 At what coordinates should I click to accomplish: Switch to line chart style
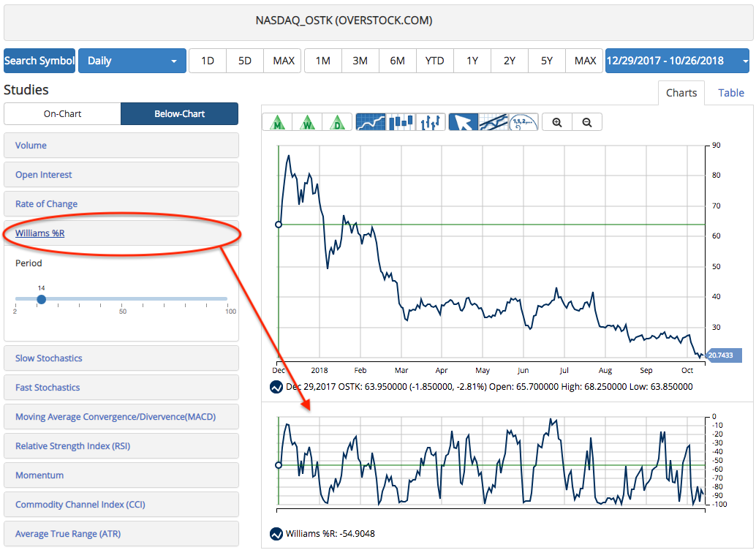[370, 122]
